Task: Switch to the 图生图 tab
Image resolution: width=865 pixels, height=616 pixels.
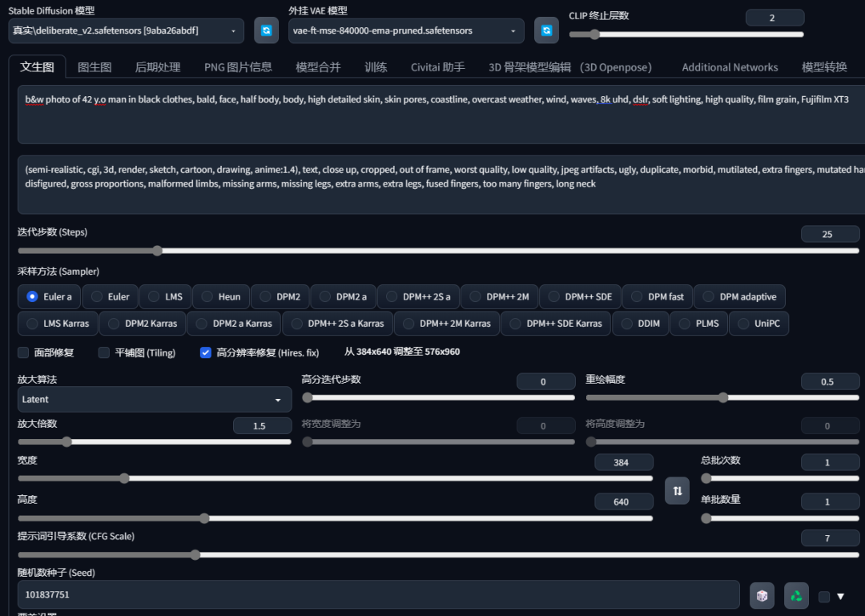Action: (95, 67)
